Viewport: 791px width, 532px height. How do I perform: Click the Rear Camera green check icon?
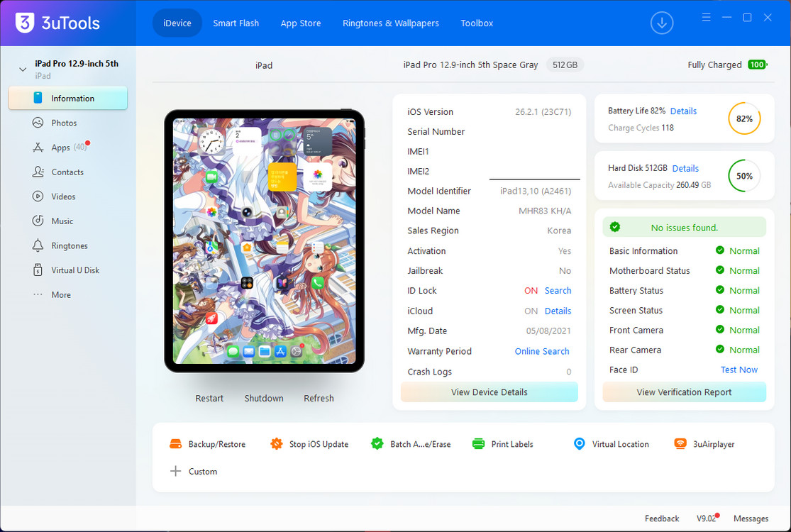pos(720,349)
